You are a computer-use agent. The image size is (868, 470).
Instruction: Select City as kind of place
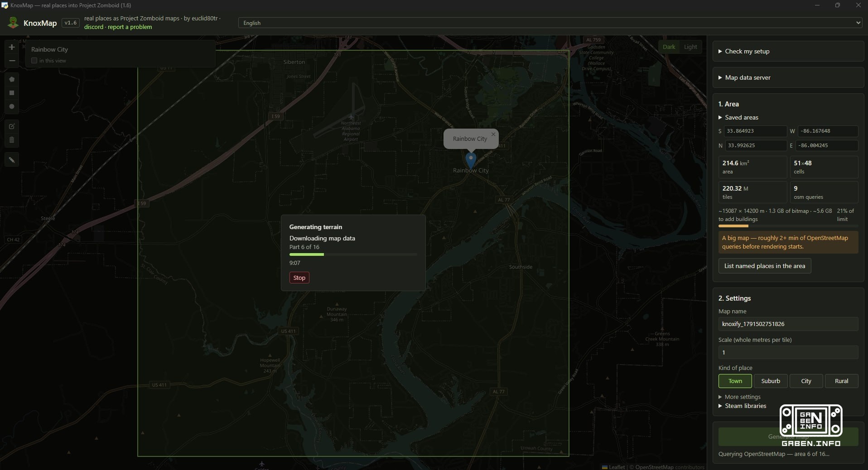[x=806, y=381]
